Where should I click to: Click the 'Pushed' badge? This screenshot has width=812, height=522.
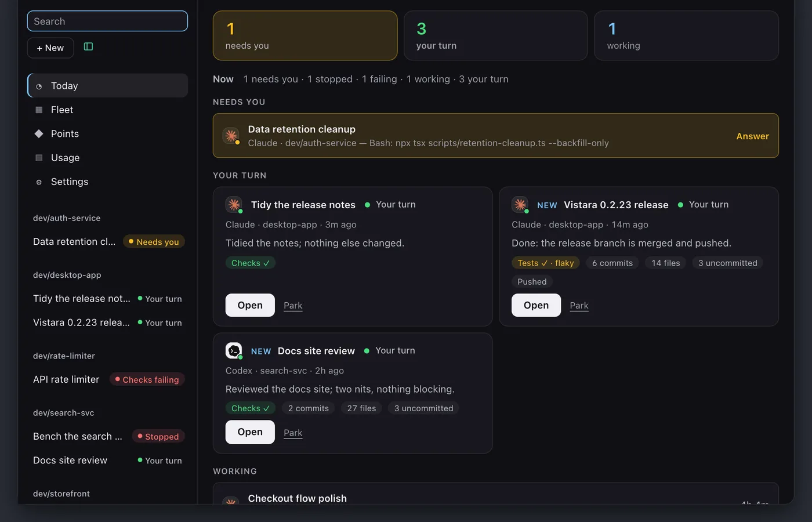532,281
